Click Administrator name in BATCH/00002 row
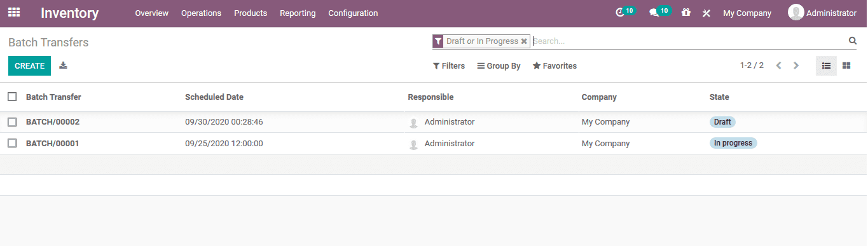868x246 pixels. tap(450, 122)
